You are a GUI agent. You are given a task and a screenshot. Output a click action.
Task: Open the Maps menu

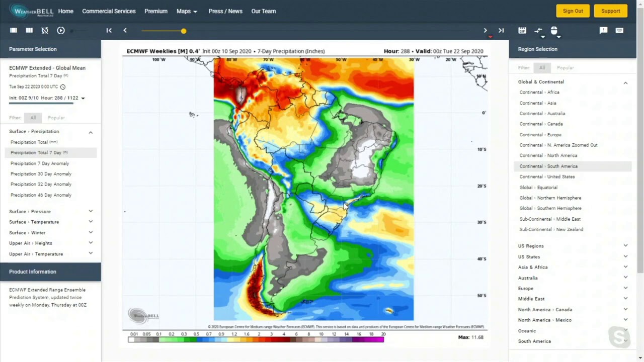pyautogui.click(x=187, y=11)
